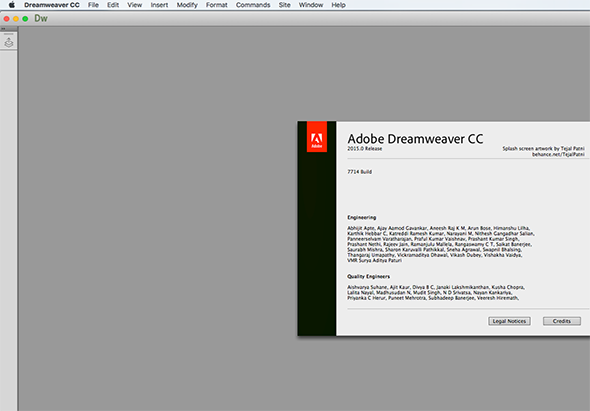Expand the collapsed left panel dock arrows

[3, 29]
